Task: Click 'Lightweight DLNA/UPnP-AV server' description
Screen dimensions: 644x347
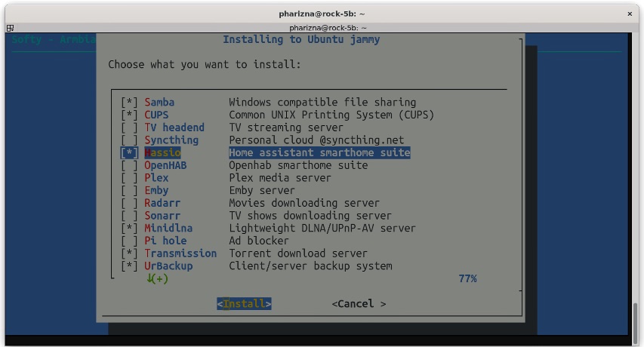Action: click(322, 229)
